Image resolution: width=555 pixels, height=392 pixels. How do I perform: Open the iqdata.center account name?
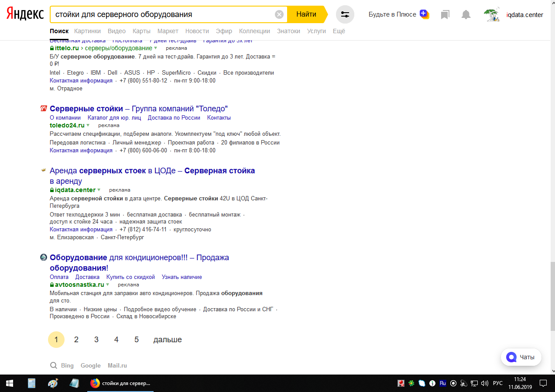(x=525, y=15)
